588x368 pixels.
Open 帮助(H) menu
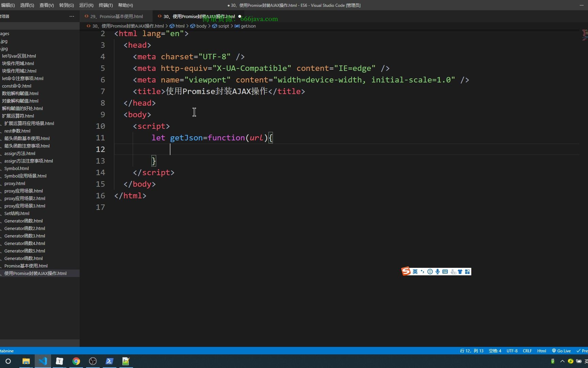coord(125,5)
